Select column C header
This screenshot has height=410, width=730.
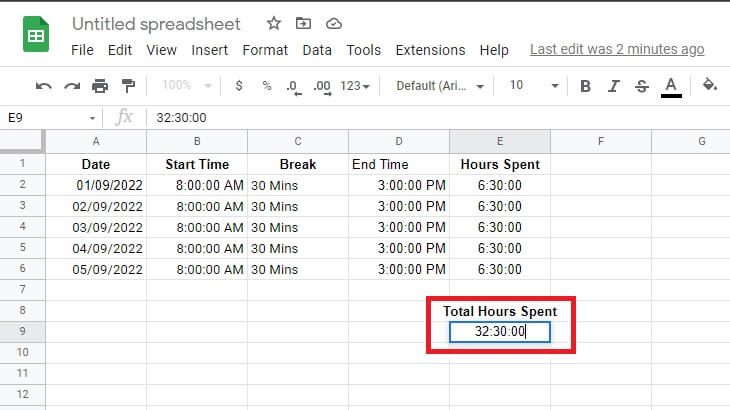point(298,141)
